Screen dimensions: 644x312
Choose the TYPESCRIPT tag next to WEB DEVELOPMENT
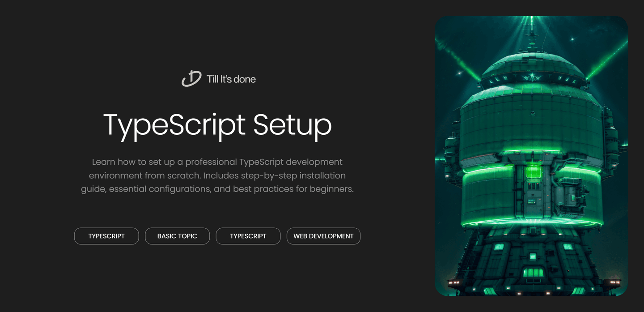tap(248, 236)
